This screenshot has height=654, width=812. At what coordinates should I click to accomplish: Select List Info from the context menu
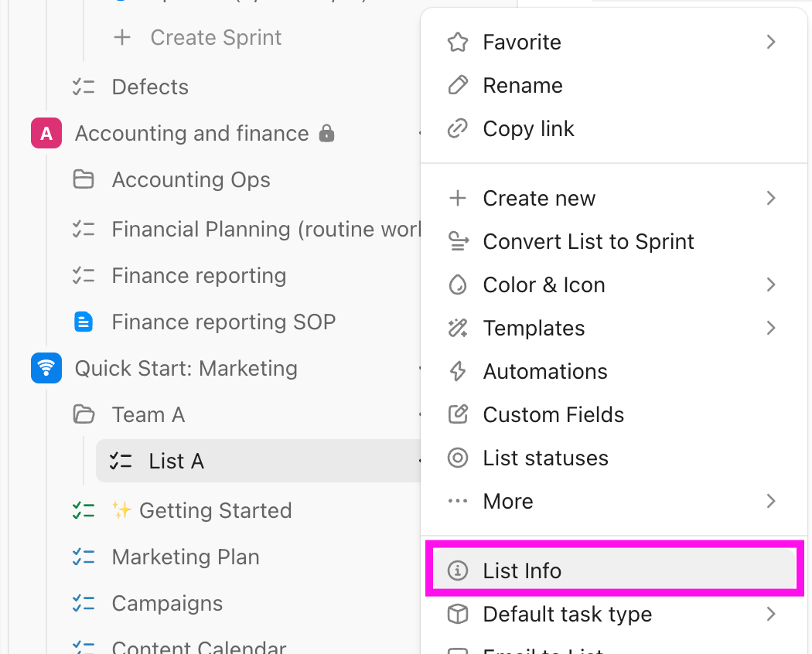[522, 571]
